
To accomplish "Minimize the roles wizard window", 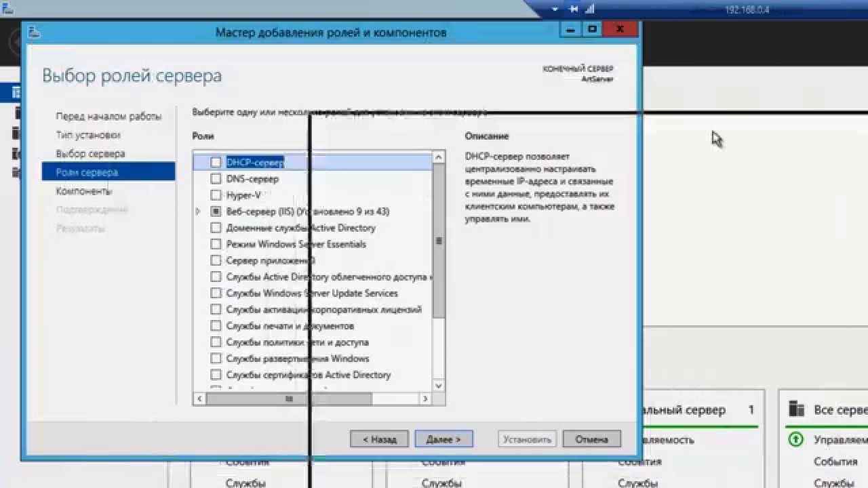I will click(x=571, y=30).
